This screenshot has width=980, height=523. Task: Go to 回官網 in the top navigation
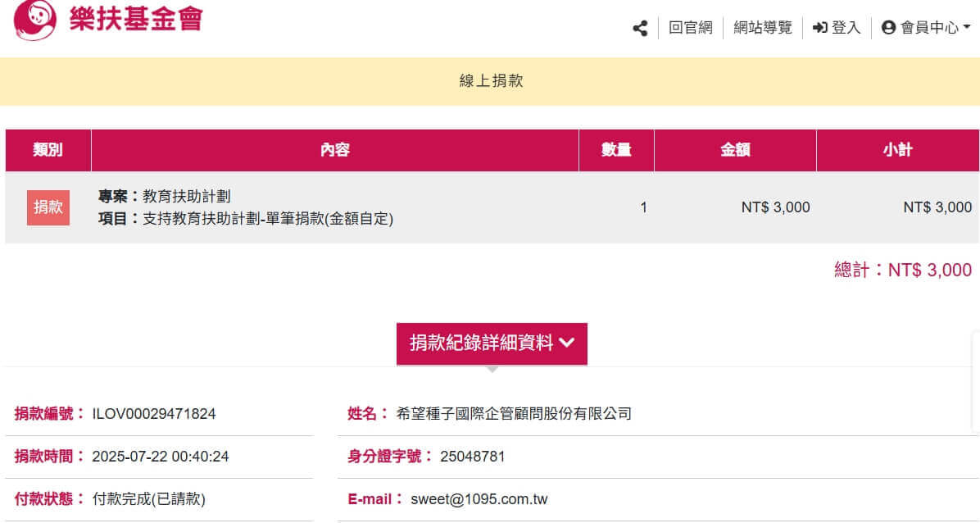point(690,28)
